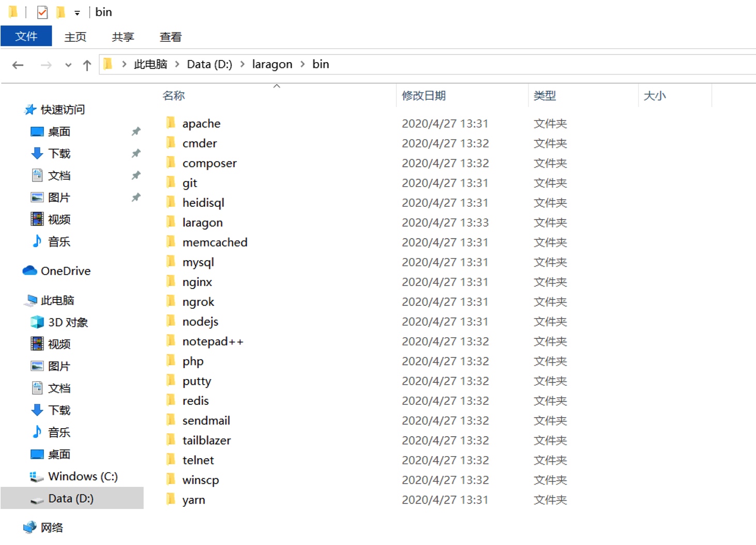756x545 pixels.
Task: Click the composer folder icon
Action: click(171, 162)
